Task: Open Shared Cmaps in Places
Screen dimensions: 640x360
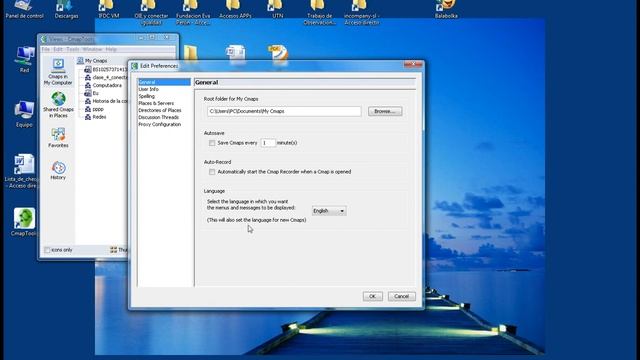Action: coord(58,105)
